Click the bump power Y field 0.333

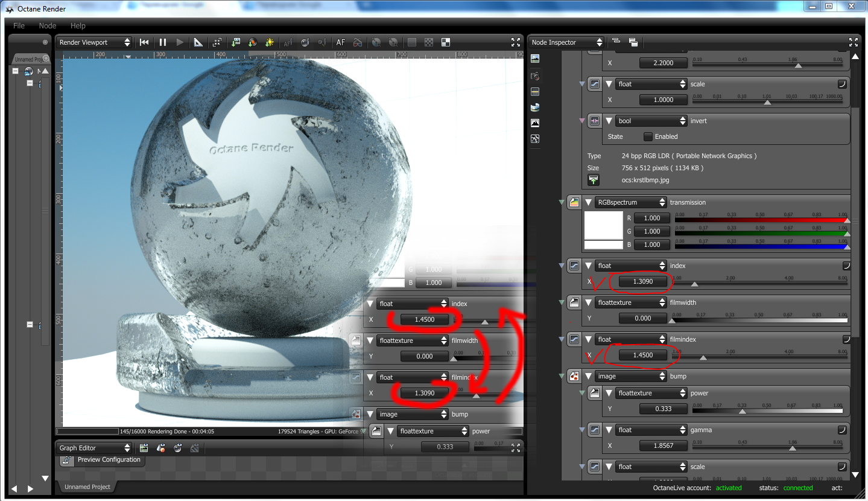point(665,409)
